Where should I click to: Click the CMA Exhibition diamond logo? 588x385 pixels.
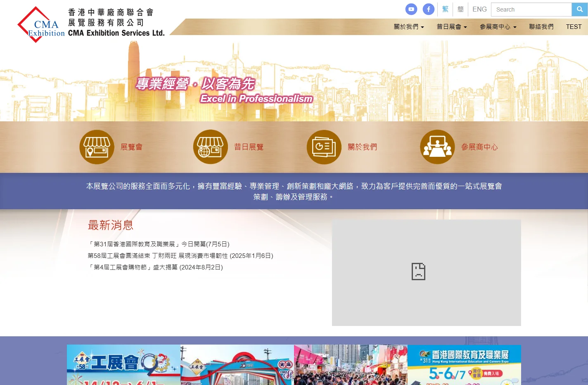pyautogui.click(x=41, y=25)
